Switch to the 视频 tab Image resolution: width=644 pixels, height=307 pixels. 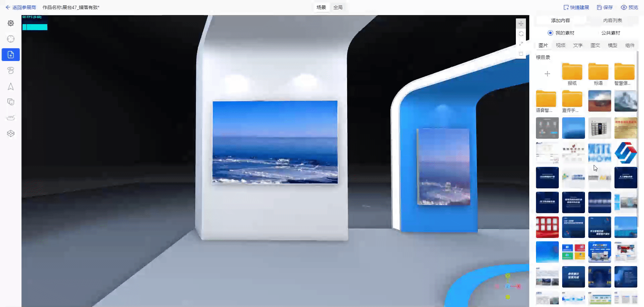(x=560, y=45)
